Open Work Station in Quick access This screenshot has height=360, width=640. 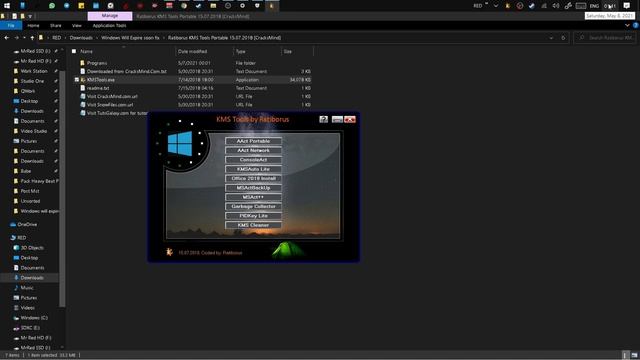[34, 71]
